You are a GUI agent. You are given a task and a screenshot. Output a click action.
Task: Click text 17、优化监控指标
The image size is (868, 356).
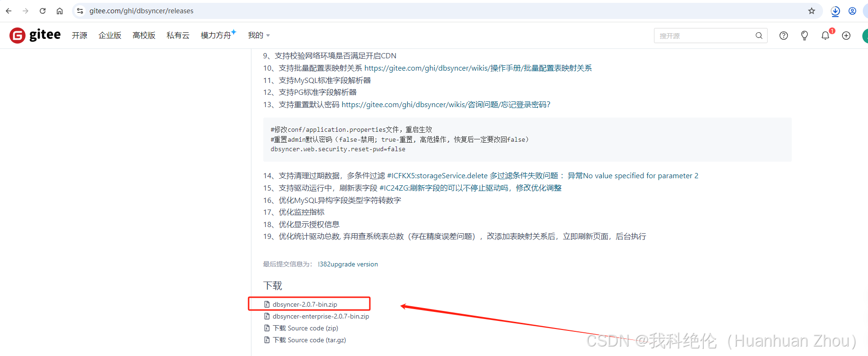(294, 212)
